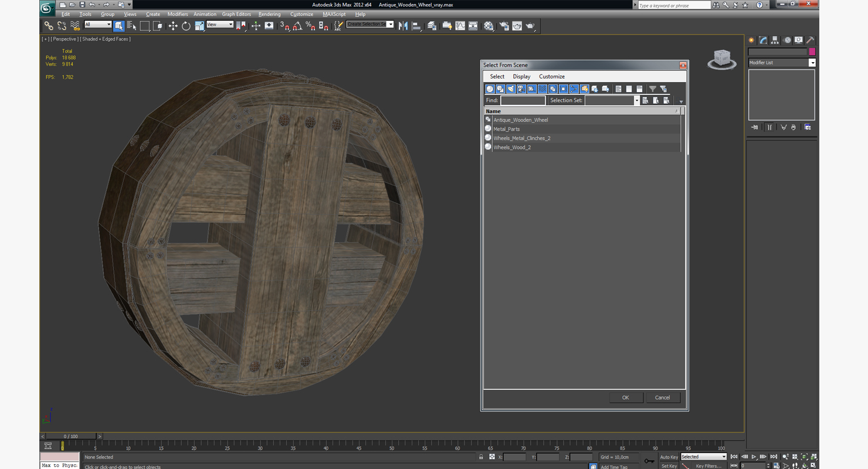Viewport: 868px width, 469px height.
Task: Choose the Bind to Space Warp tool
Action: pyautogui.click(x=75, y=26)
